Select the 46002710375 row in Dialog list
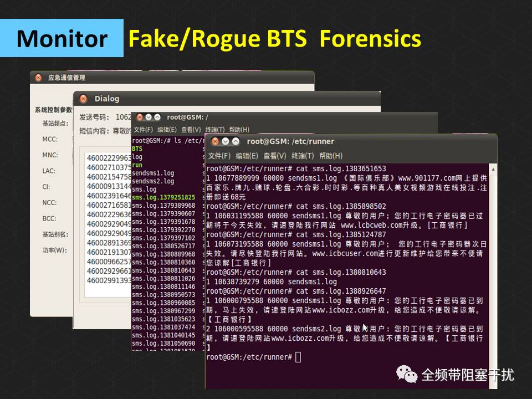 [109, 167]
